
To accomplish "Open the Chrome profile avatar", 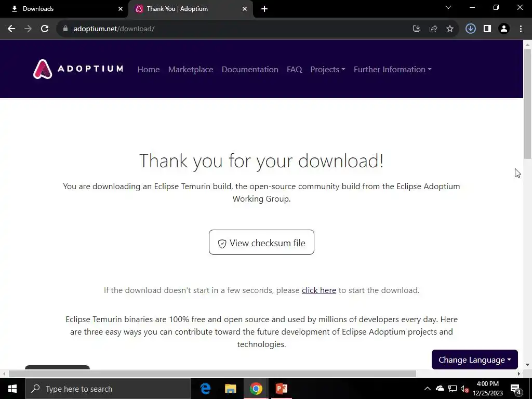I will click(504, 29).
